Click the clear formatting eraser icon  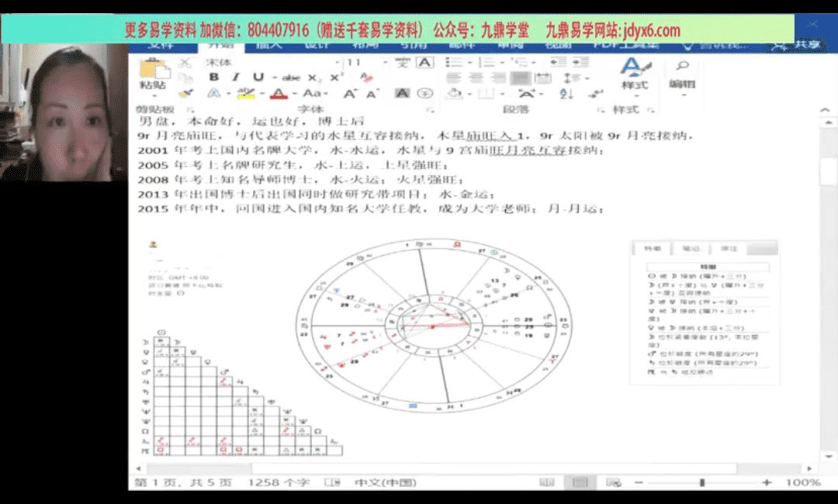point(366,78)
